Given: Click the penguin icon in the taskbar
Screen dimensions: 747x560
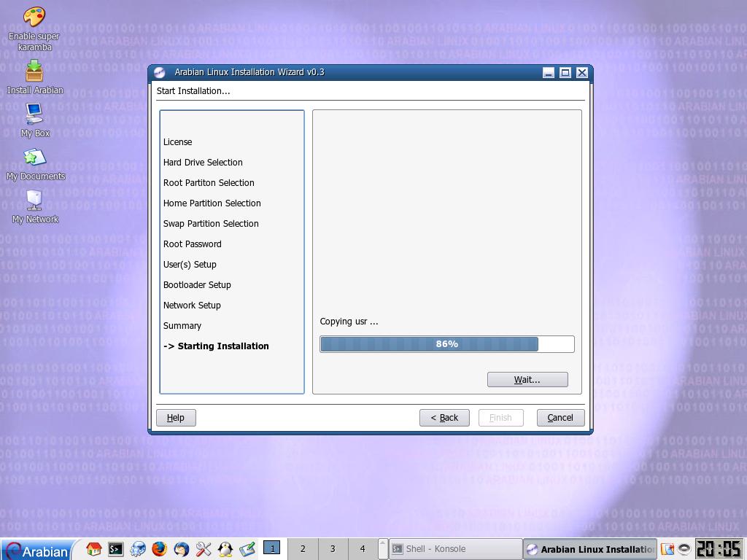Looking at the screenshot, I should (x=225, y=549).
